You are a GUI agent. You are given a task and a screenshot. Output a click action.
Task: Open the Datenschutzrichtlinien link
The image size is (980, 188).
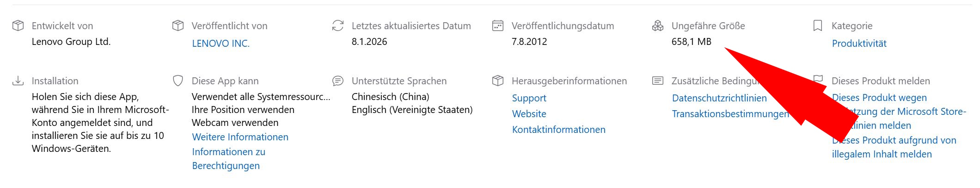pyautogui.click(x=719, y=98)
